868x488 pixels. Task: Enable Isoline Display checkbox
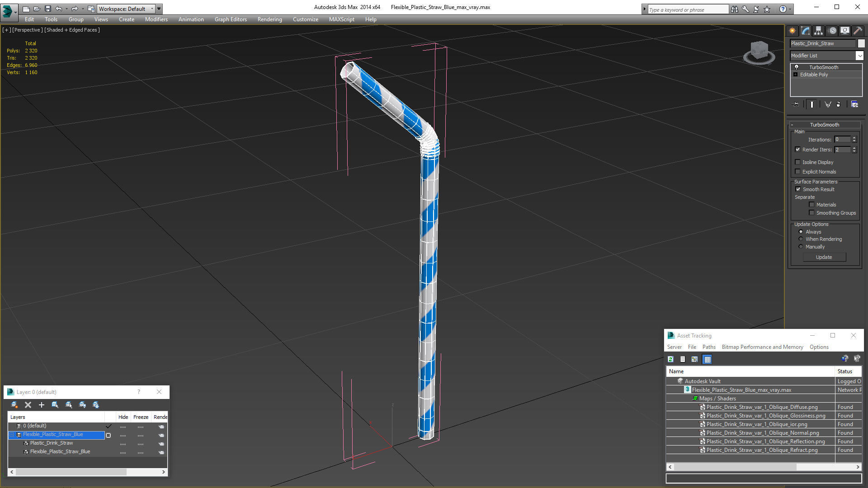(x=798, y=162)
